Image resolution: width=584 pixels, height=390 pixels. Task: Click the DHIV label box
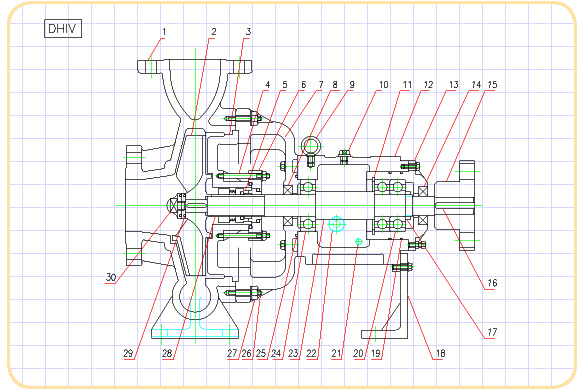(63, 29)
